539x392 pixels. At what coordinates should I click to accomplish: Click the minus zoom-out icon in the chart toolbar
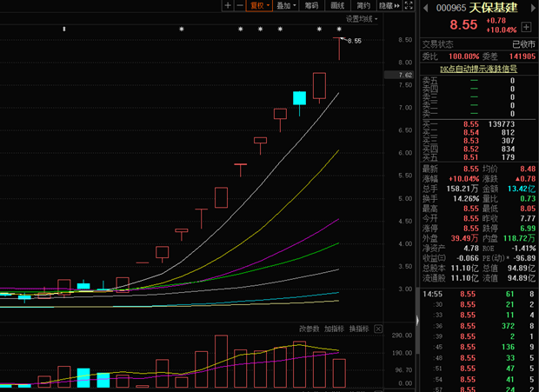(240, 5)
